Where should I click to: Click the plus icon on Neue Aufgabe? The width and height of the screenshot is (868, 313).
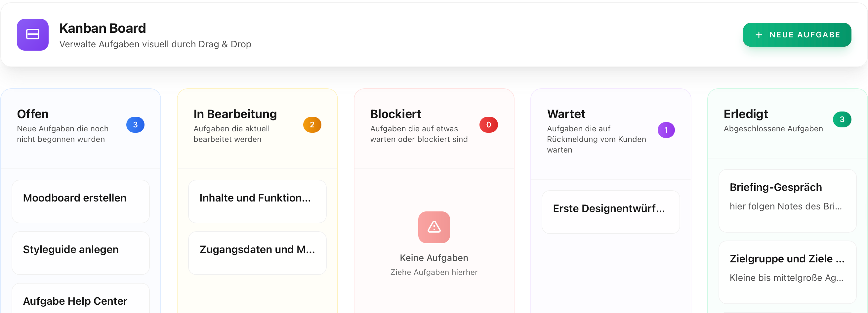point(759,35)
